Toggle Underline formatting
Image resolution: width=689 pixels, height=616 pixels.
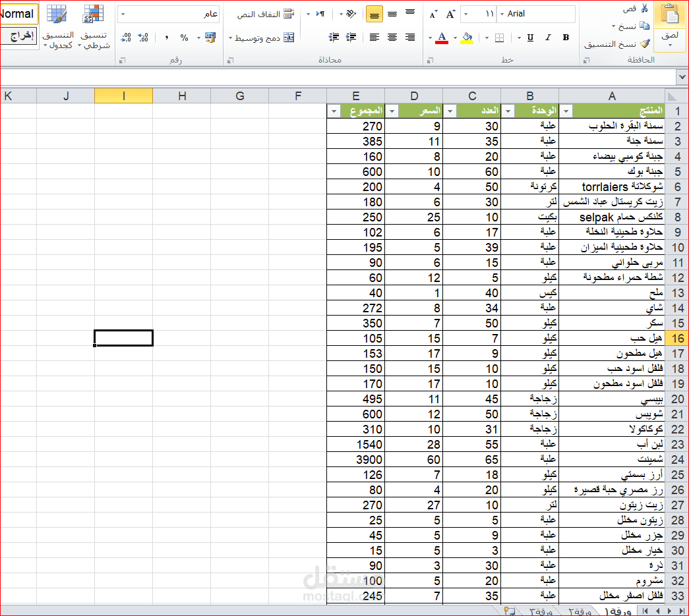pyautogui.click(x=530, y=38)
